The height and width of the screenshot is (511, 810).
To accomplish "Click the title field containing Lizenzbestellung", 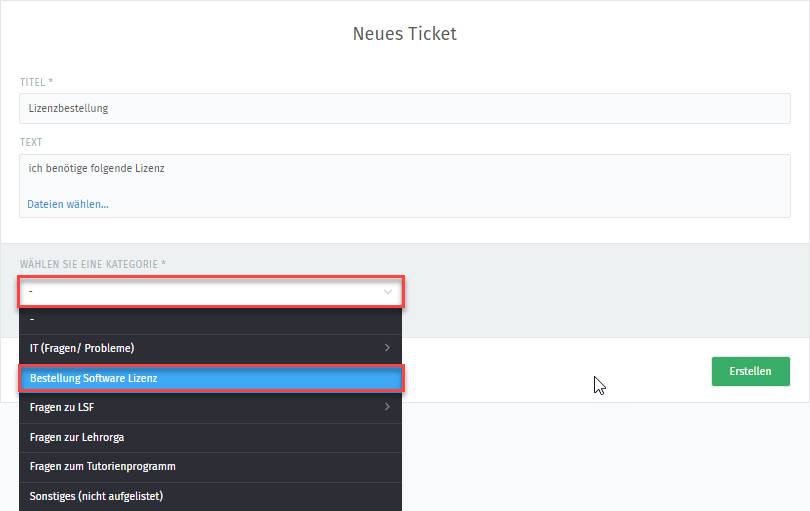I will [x=404, y=109].
